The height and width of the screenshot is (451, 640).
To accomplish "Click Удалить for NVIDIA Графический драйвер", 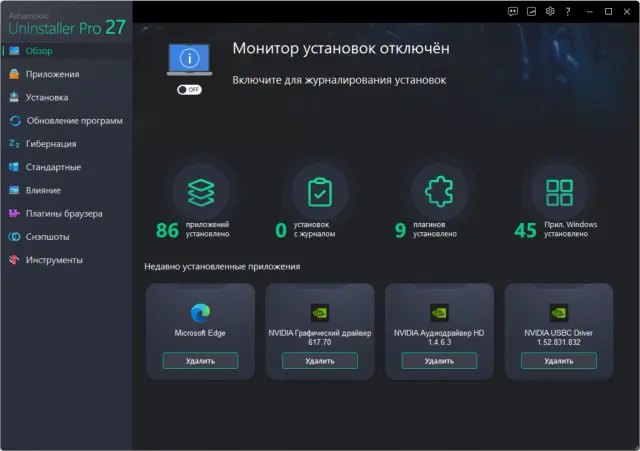I will pyautogui.click(x=320, y=361).
